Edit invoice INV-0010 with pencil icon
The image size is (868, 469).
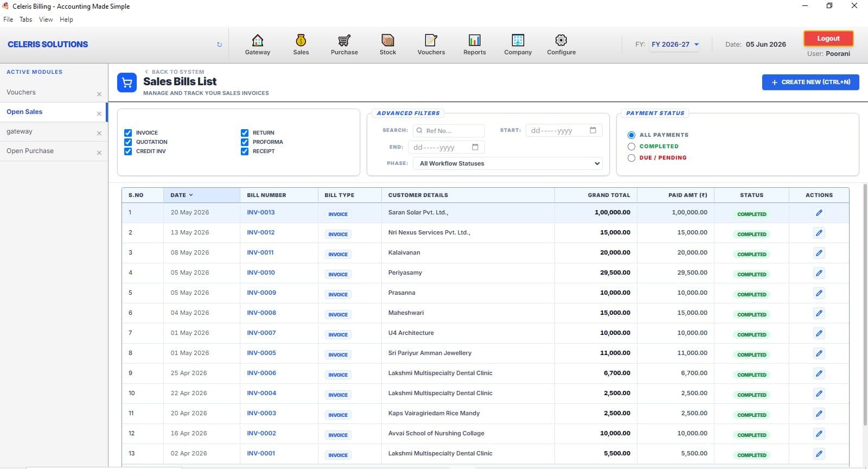819,273
